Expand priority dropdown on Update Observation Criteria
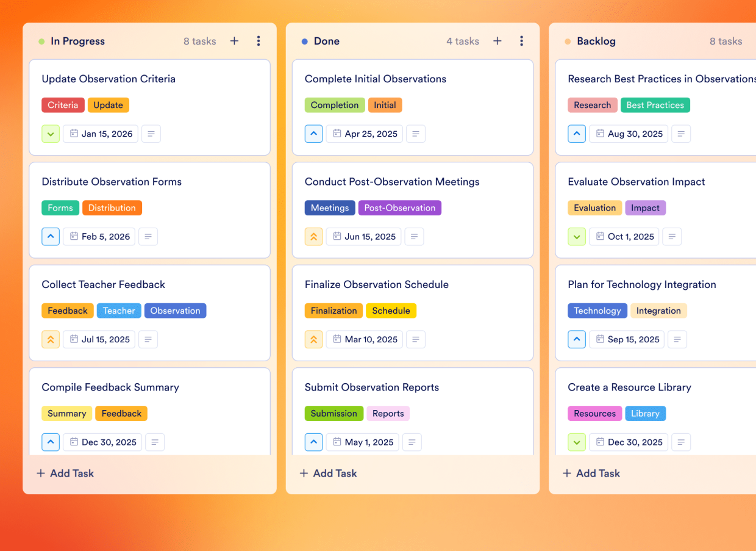The image size is (756, 551). [x=51, y=134]
